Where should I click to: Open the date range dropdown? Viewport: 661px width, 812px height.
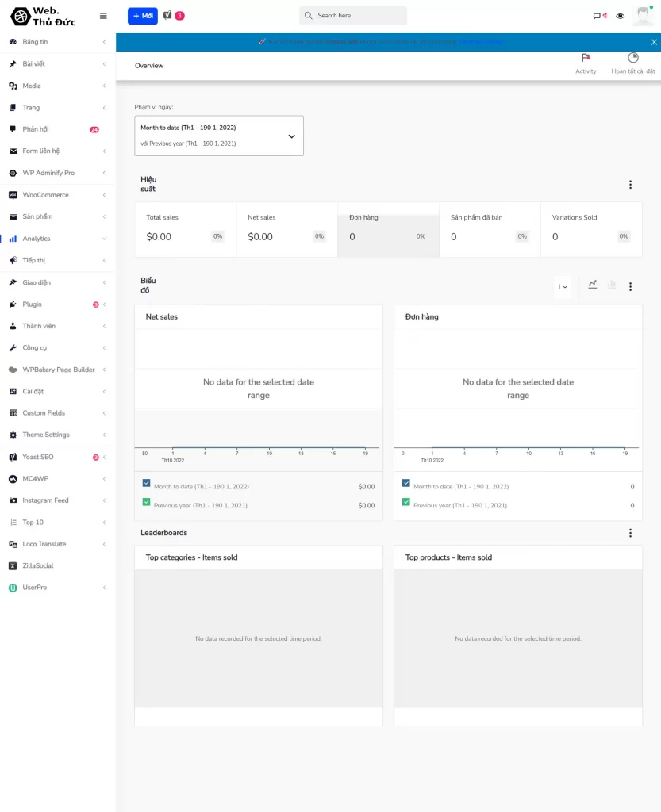click(x=218, y=135)
